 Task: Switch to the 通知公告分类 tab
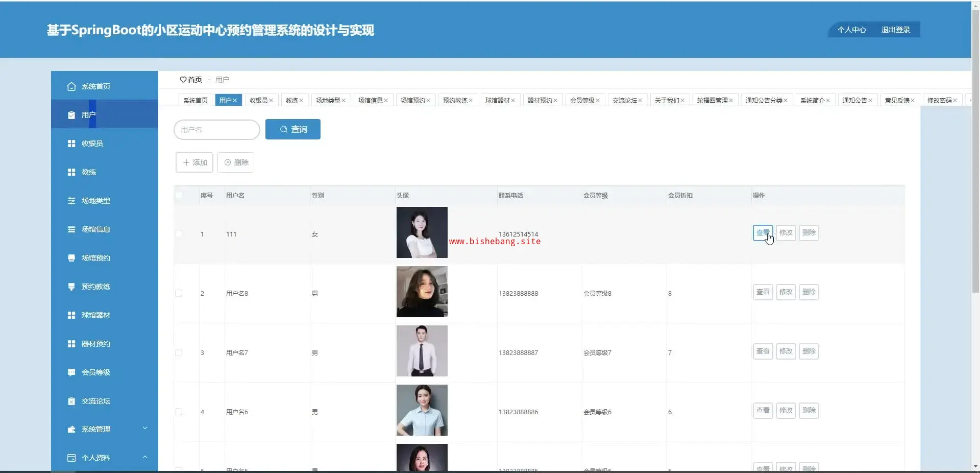(x=767, y=101)
